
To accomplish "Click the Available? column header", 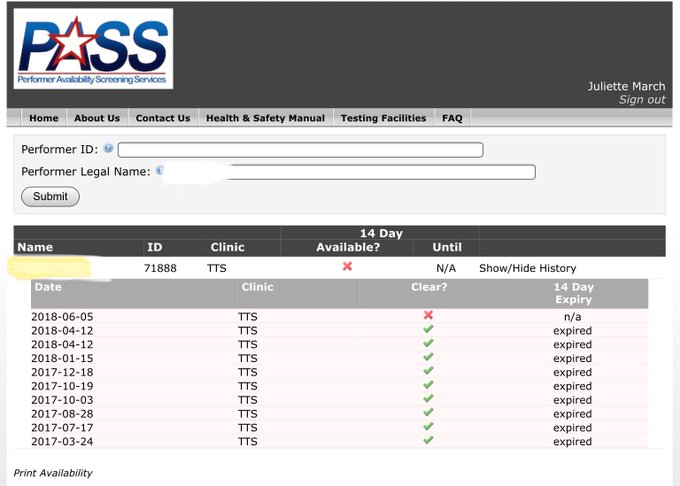I will click(348, 247).
